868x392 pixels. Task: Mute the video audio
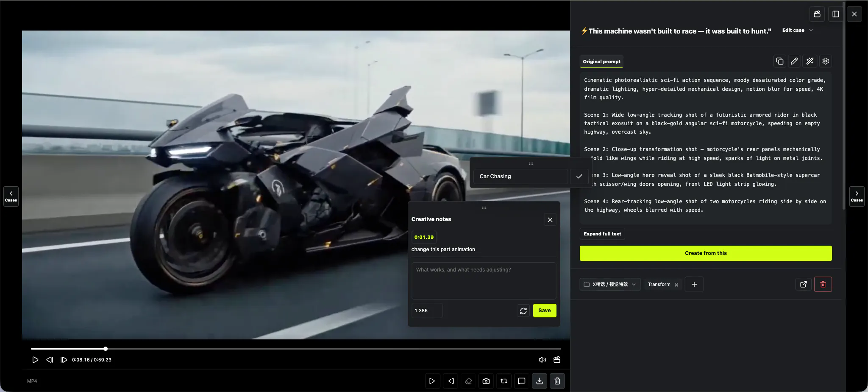click(x=542, y=360)
